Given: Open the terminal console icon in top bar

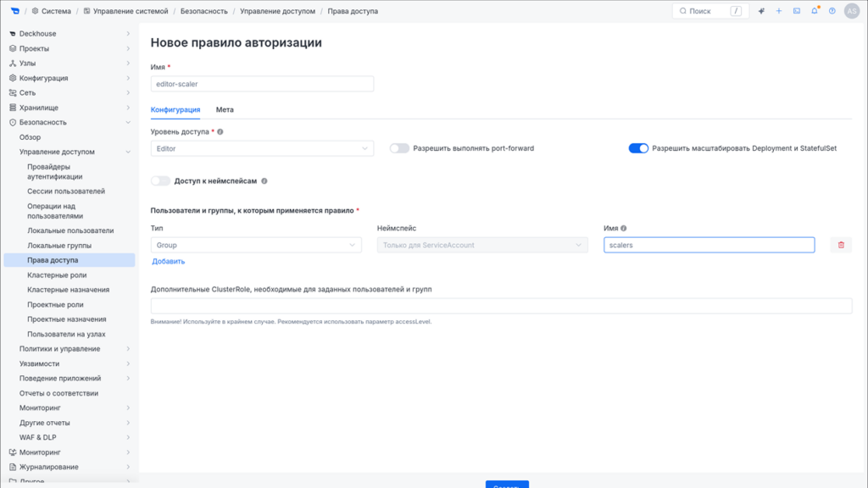Looking at the screenshot, I should pos(797,11).
